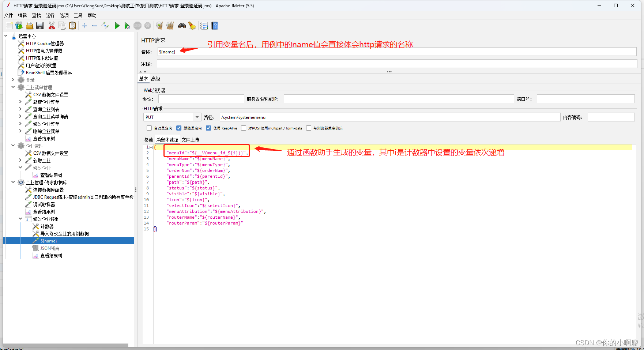
Task: Open the Templates toolbar icon
Action: (x=19, y=26)
